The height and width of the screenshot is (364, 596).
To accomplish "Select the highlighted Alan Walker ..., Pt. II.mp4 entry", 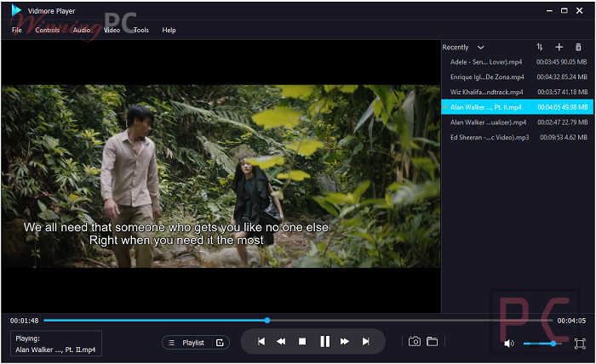I will (x=518, y=107).
